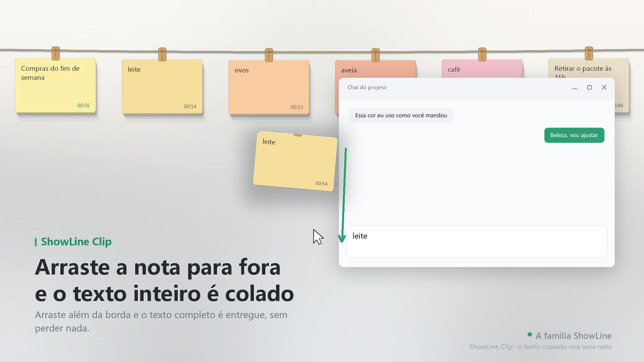Click the clothespin on the Retirar o pacote note
Screen dimensions: 644x362
click(589, 53)
